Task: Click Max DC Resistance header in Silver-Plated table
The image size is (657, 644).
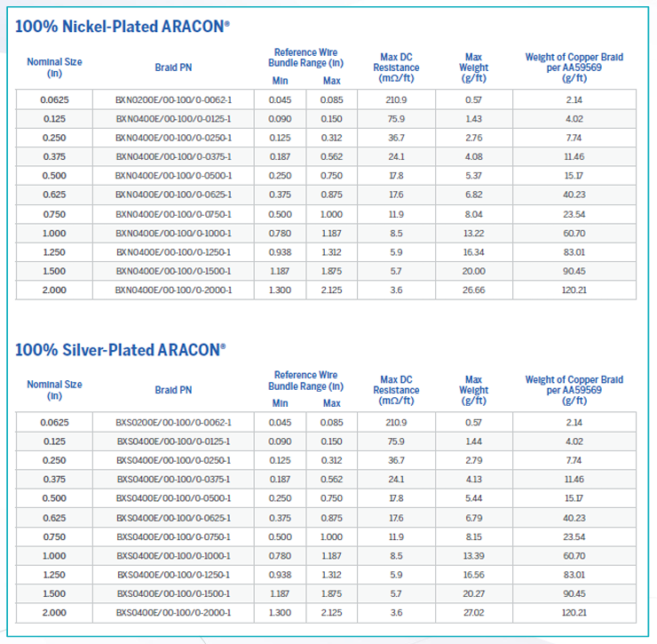Action: (396, 390)
